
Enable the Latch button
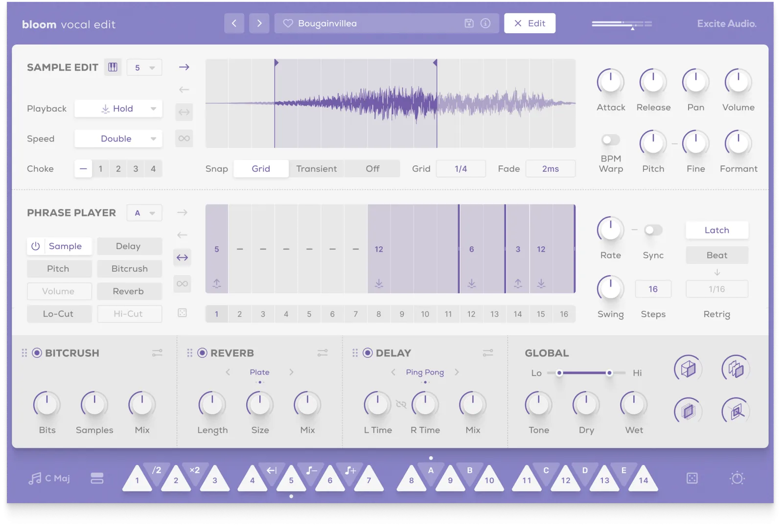[717, 230]
